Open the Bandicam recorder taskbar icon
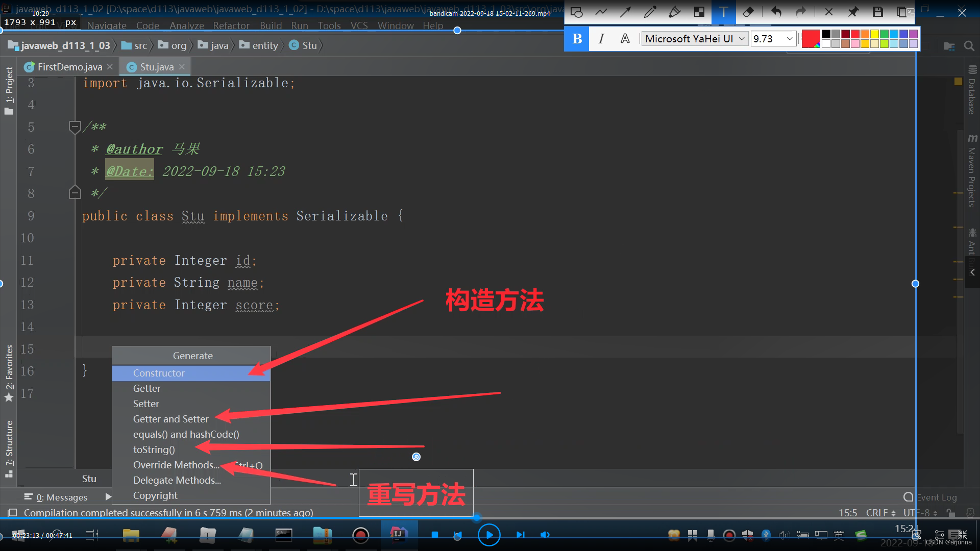 coord(360,535)
